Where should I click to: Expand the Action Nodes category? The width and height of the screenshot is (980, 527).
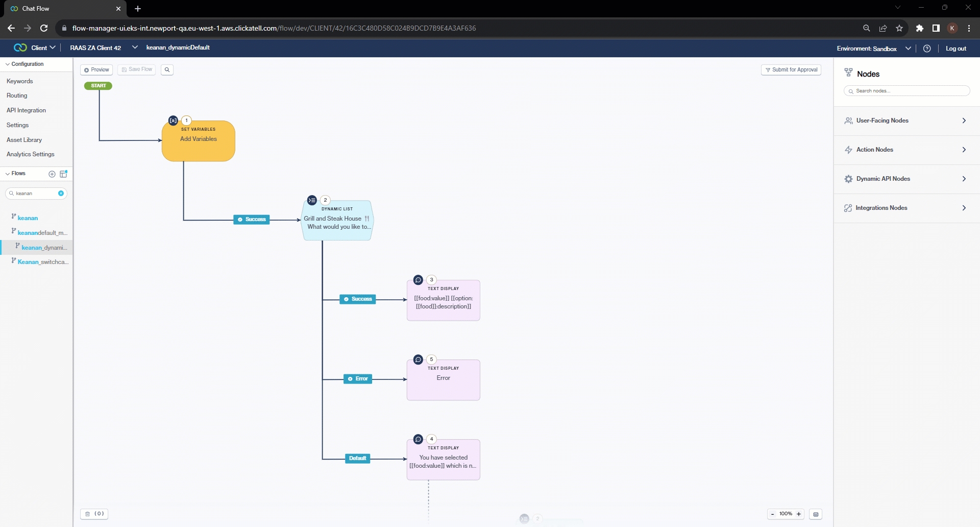click(x=906, y=150)
